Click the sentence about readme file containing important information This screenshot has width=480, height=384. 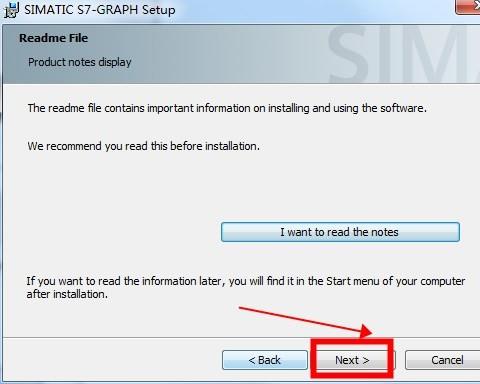click(x=227, y=108)
